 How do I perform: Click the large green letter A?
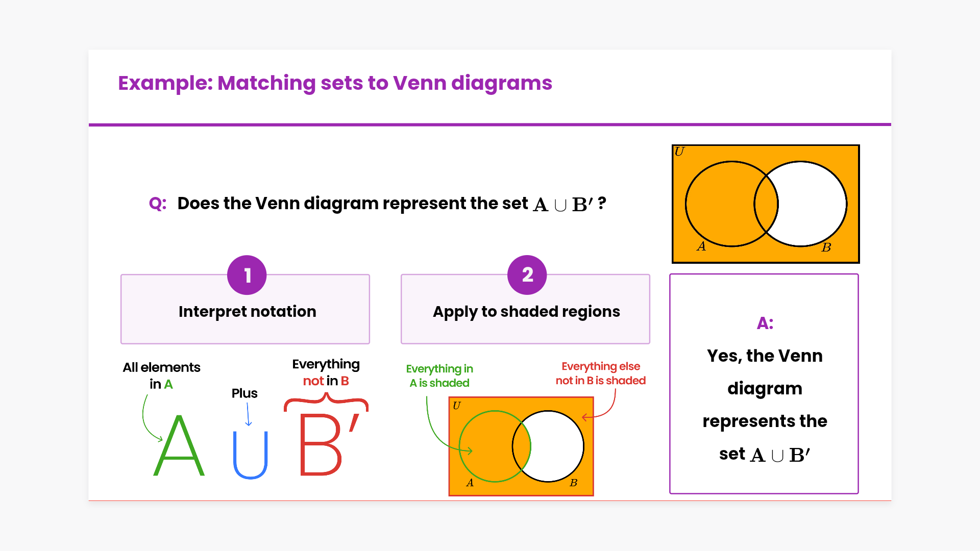tap(179, 445)
